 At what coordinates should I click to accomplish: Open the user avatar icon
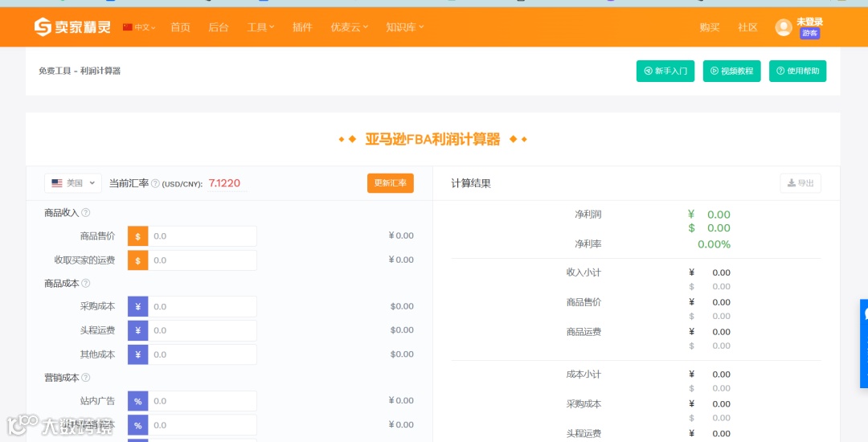(x=784, y=27)
